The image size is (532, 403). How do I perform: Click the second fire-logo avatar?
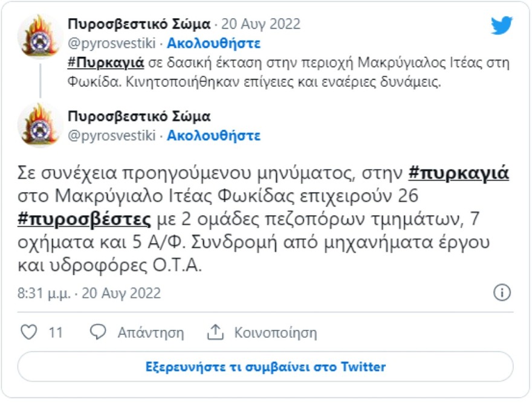(x=40, y=126)
